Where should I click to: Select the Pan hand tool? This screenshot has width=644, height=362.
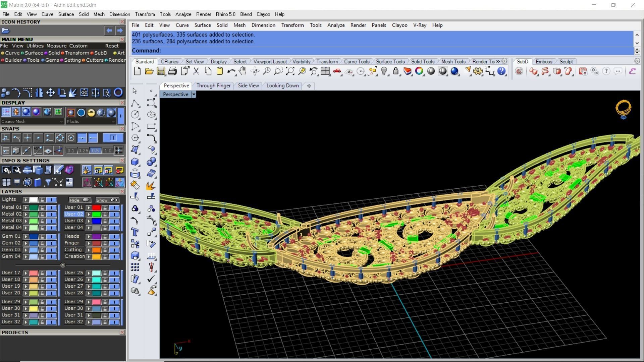coord(243,71)
